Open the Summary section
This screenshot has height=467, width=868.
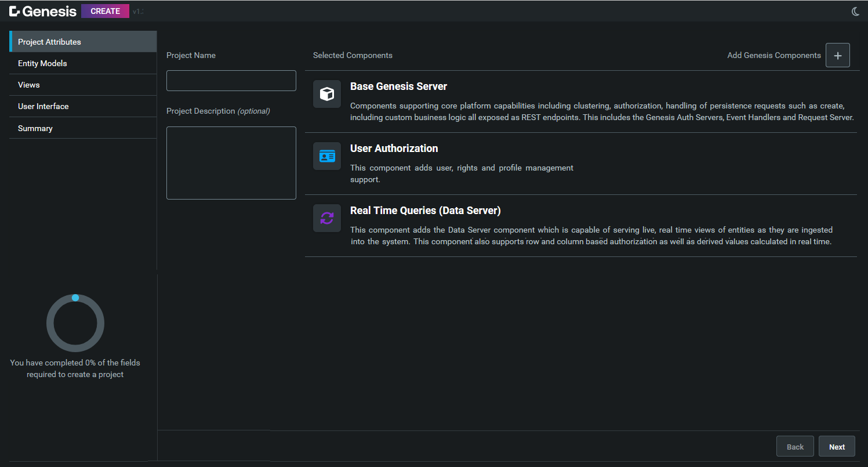(83, 128)
